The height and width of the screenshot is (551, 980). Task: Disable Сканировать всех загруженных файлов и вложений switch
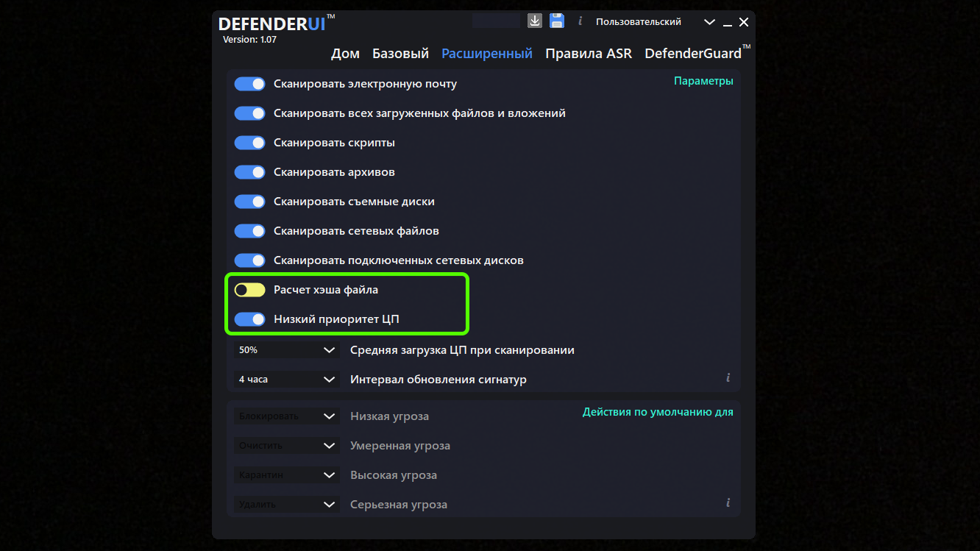(x=249, y=113)
